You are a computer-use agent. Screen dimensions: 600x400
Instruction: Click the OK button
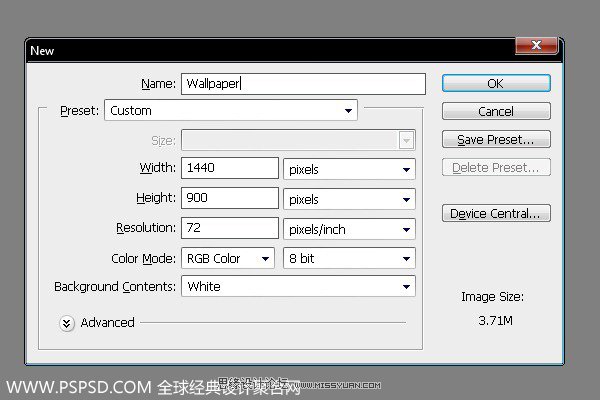click(496, 83)
